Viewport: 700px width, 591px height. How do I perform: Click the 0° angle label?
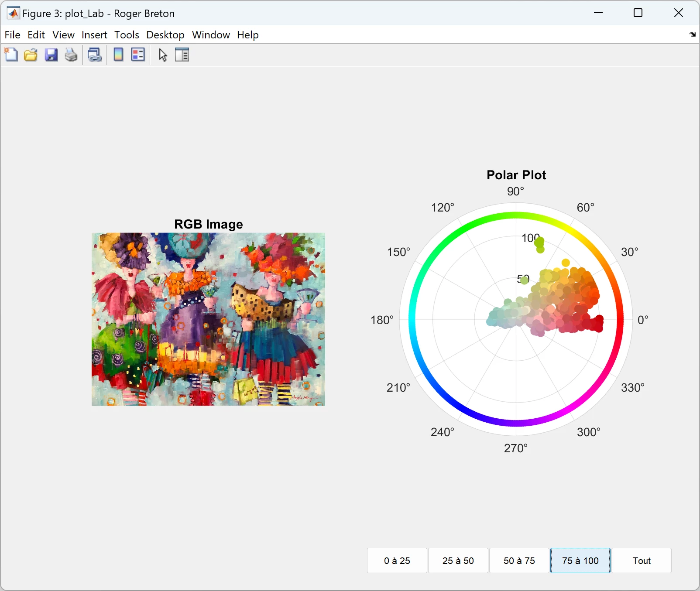[643, 320]
